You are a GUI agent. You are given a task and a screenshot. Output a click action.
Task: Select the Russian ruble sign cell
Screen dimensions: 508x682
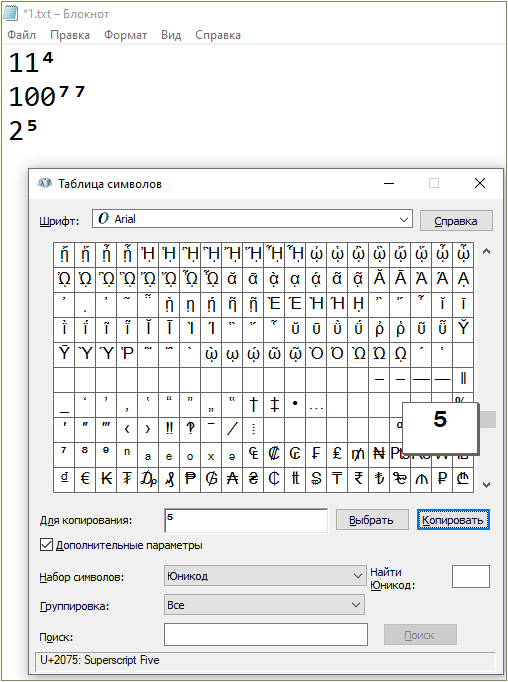tap(442, 479)
